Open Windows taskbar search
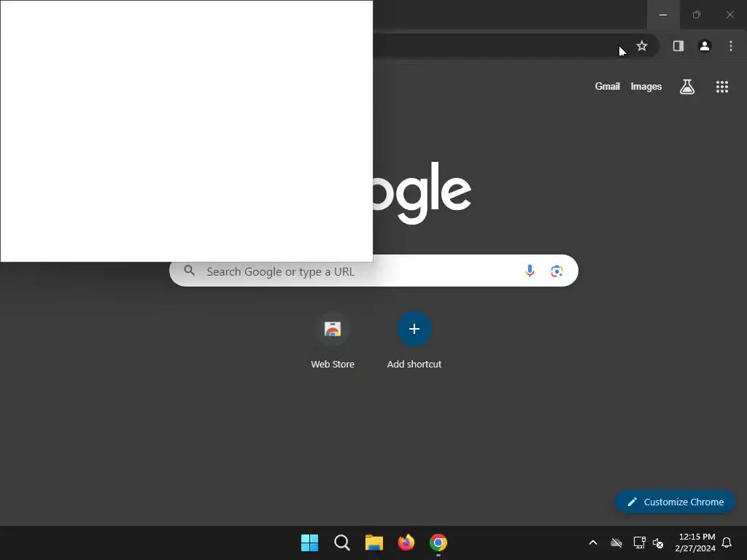 342,542
